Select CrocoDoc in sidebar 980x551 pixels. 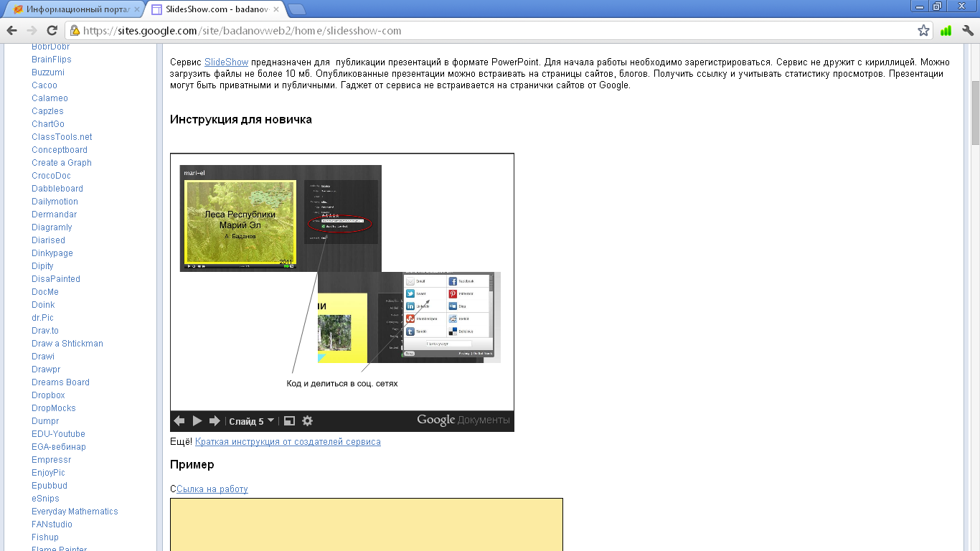point(51,176)
